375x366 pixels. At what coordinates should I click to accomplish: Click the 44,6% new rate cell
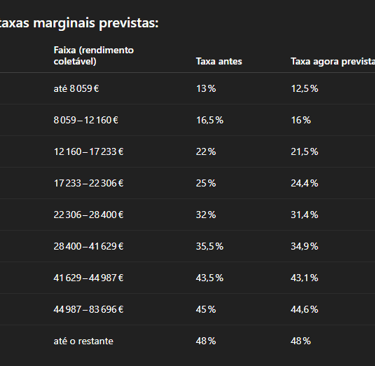point(305,309)
